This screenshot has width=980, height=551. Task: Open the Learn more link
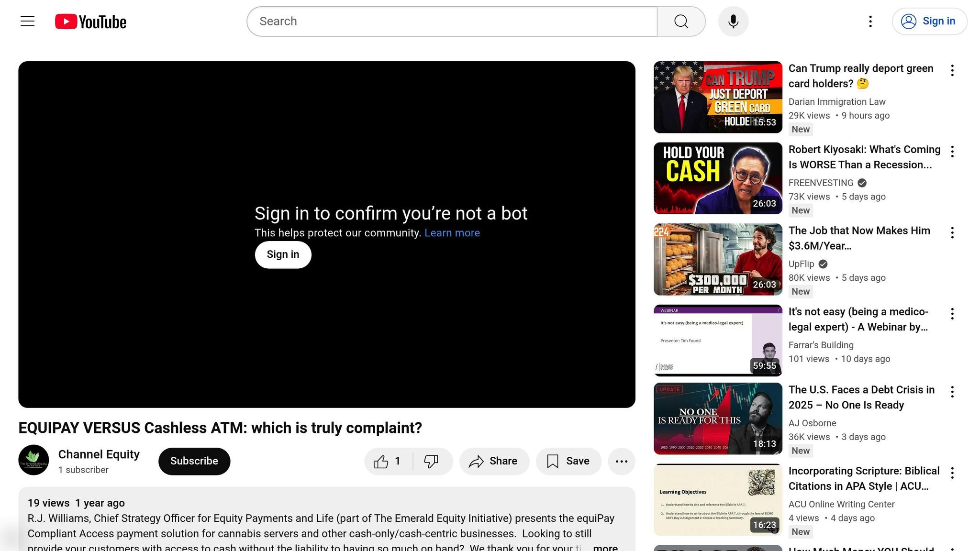[452, 233]
